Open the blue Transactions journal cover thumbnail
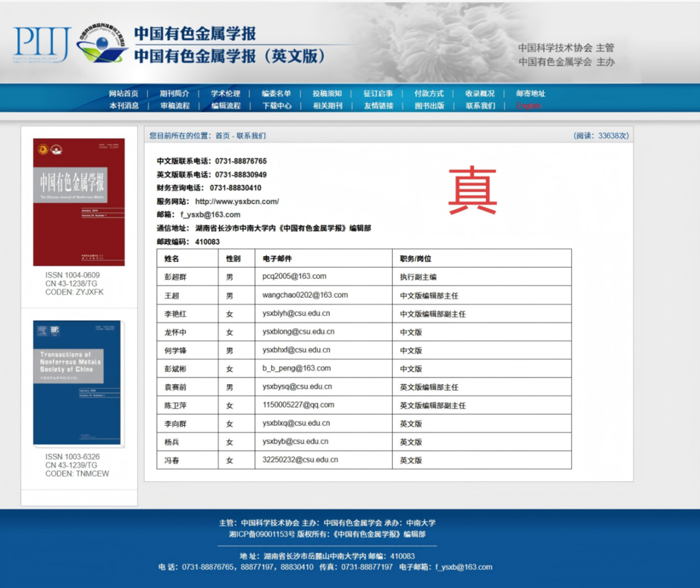700x588 pixels. pos(77,383)
